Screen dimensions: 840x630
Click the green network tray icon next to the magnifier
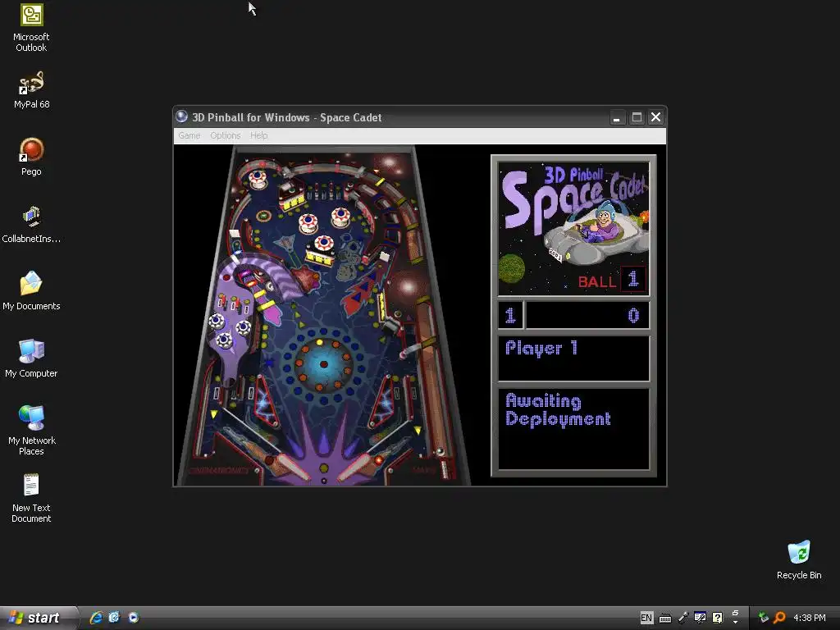point(764,618)
